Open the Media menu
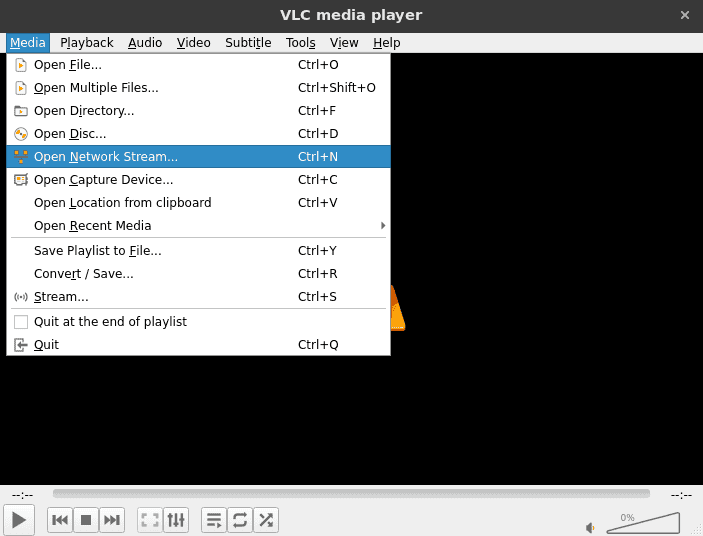The width and height of the screenshot is (703, 536). pyautogui.click(x=28, y=43)
